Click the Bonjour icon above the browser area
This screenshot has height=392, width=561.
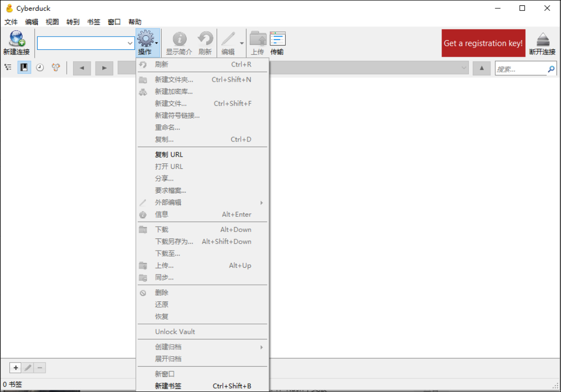[55, 68]
